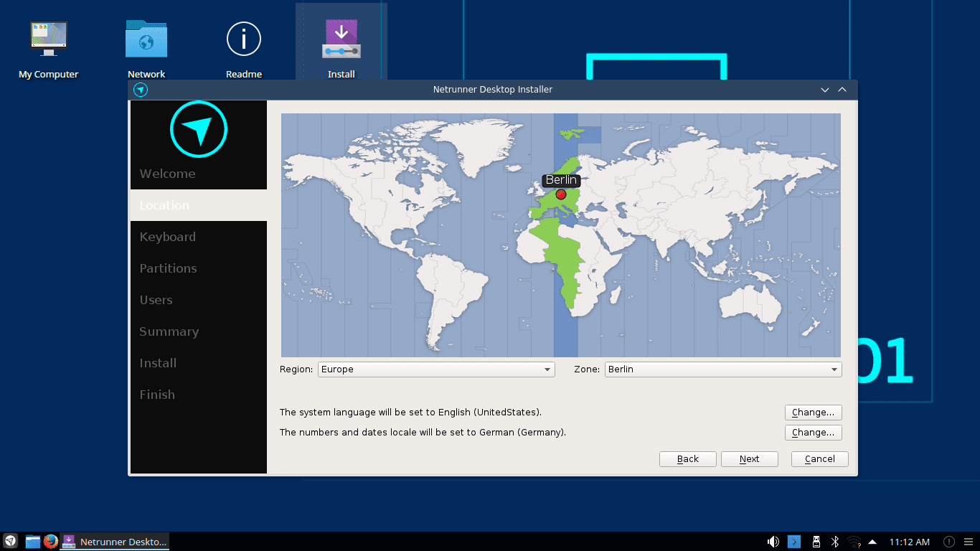Select the Summary step in sidebar
Image resolution: width=980 pixels, height=551 pixels.
point(199,331)
